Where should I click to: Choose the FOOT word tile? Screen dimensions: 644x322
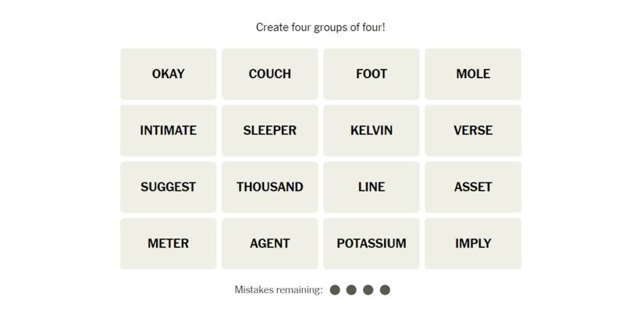(x=371, y=74)
